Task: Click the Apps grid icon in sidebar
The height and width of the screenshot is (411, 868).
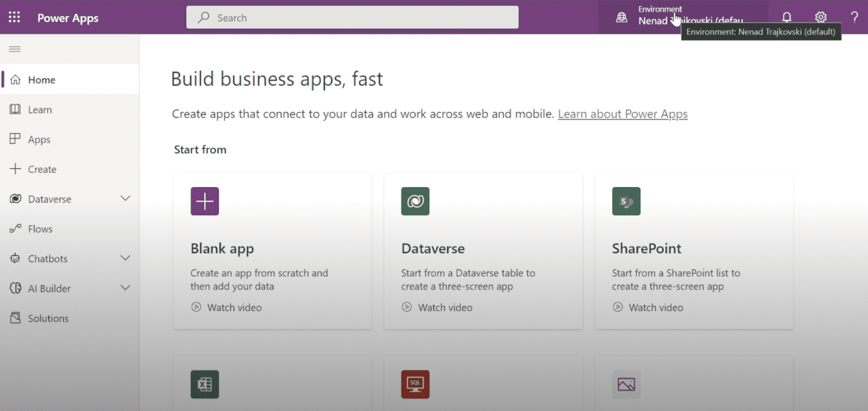Action: [x=15, y=139]
